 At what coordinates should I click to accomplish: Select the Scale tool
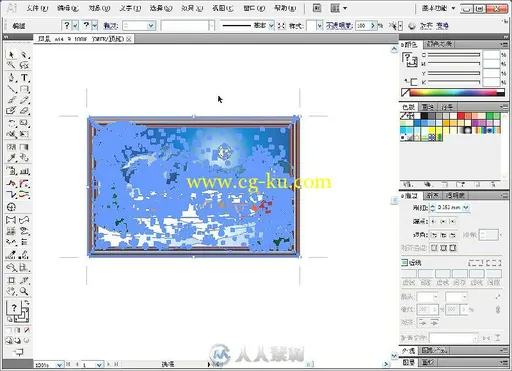tap(24, 123)
